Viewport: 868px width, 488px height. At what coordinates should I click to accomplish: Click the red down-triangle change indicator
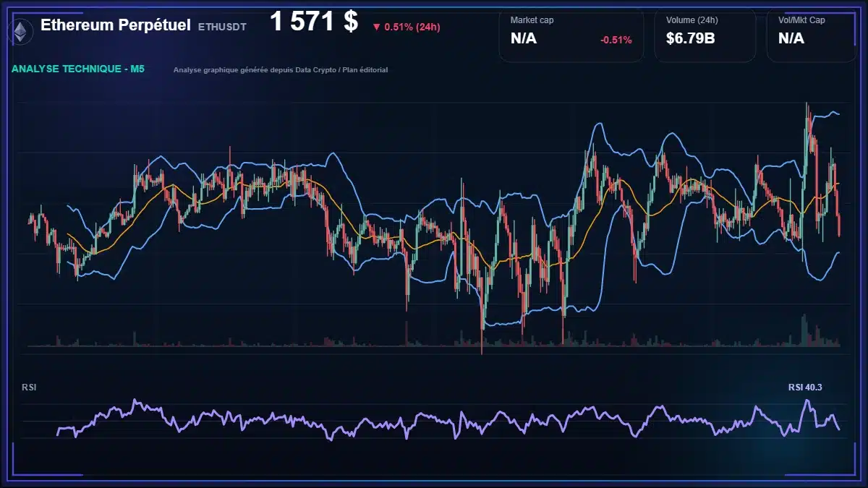(376, 27)
